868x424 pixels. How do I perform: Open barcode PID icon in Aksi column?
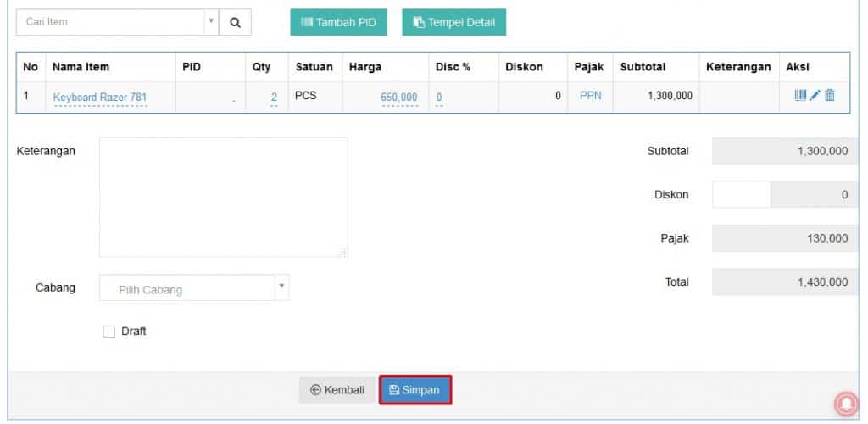pos(800,96)
